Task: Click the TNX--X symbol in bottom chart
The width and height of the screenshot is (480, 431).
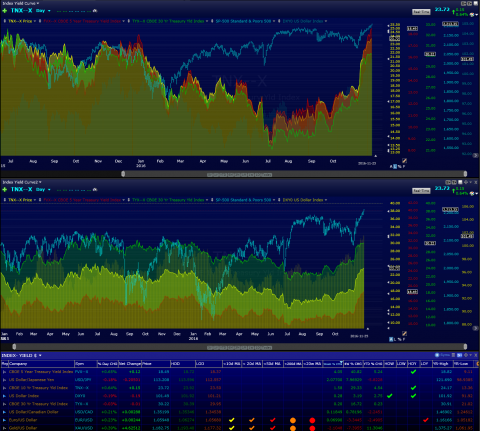Action: pos(22,189)
